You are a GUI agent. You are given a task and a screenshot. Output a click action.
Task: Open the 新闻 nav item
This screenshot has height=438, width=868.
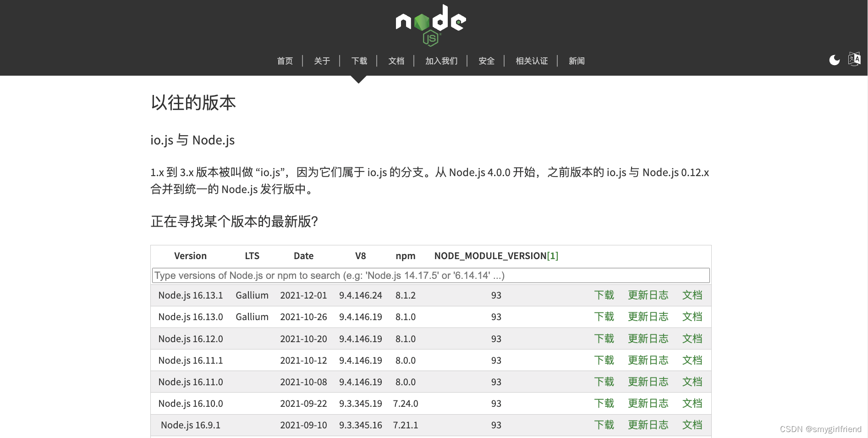click(x=577, y=61)
